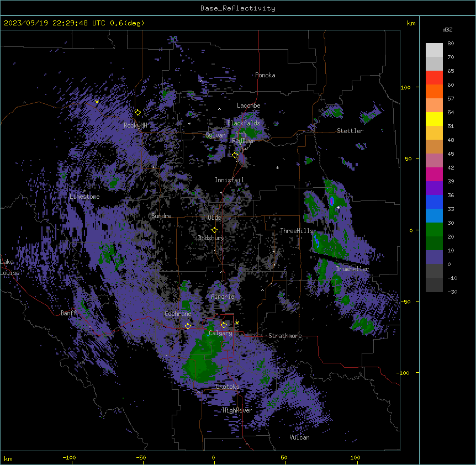The width and height of the screenshot is (476, 465).
Task: Click the blue 33-36 dBZ legend swatch
Action: coord(434,202)
